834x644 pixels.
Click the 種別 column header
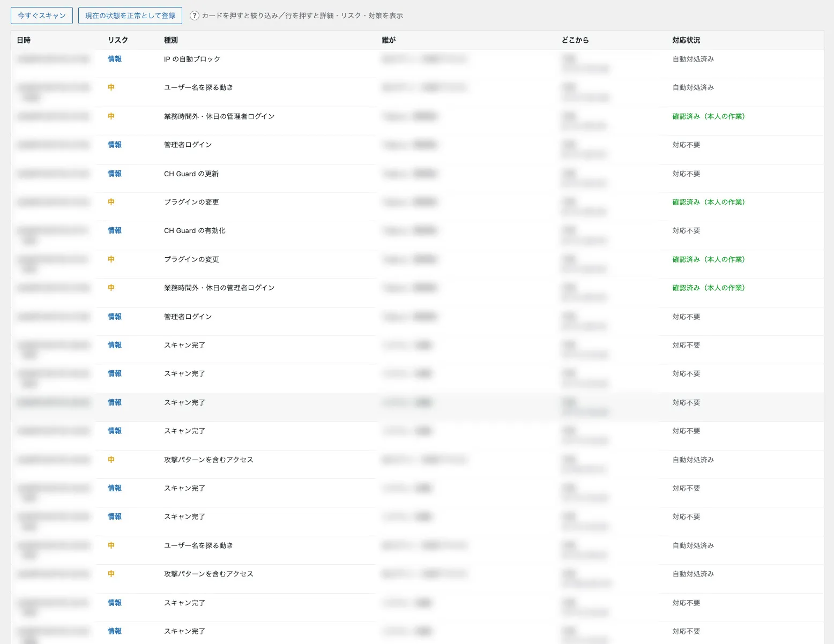coord(171,40)
